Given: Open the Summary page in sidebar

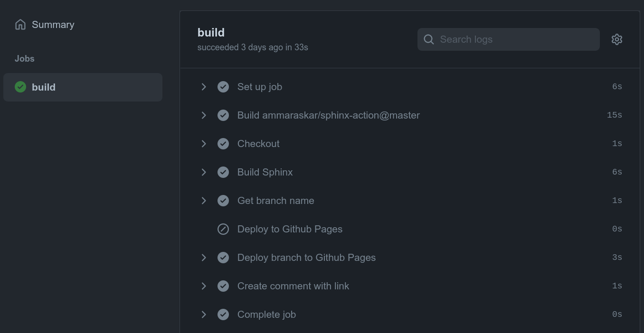Looking at the screenshot, I should pyautogui.click(x=53, y=25).
